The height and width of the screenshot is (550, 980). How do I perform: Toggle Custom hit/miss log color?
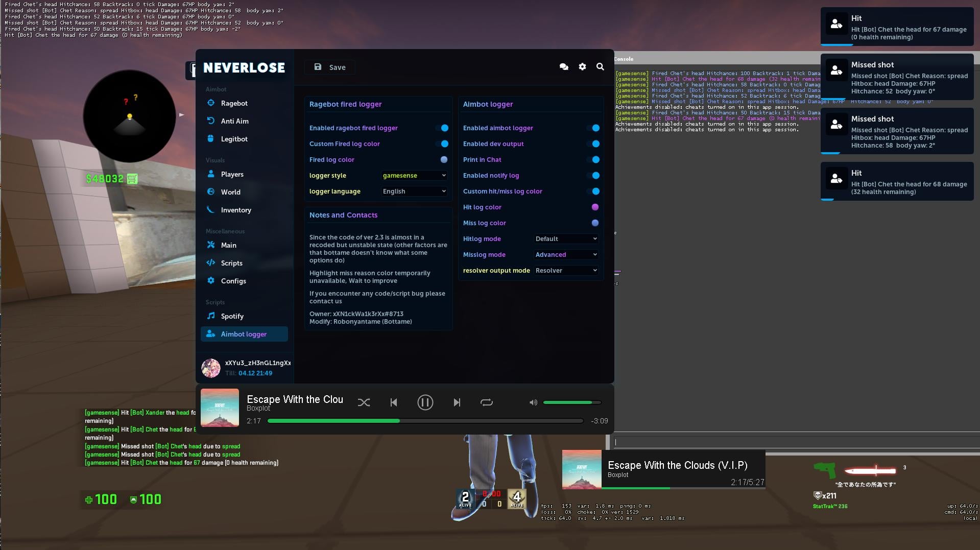tap(595, 191)
